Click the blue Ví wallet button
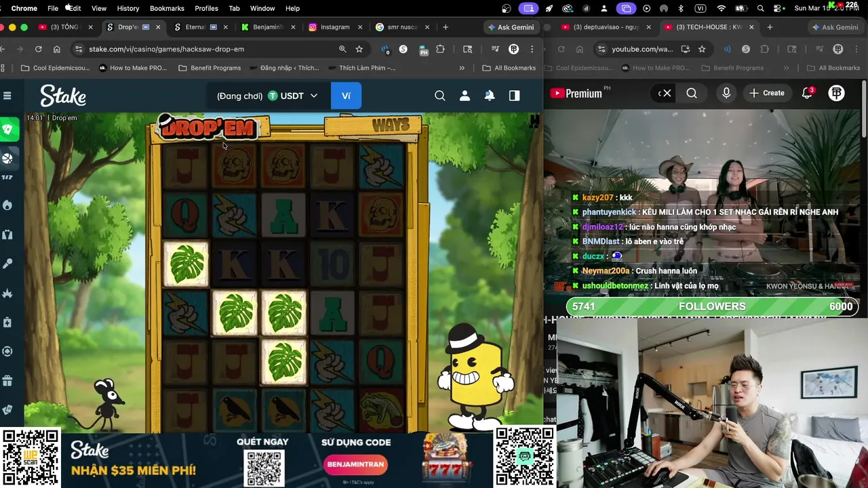The width and height of the screenshot is (868, 488). pos(346,96)
